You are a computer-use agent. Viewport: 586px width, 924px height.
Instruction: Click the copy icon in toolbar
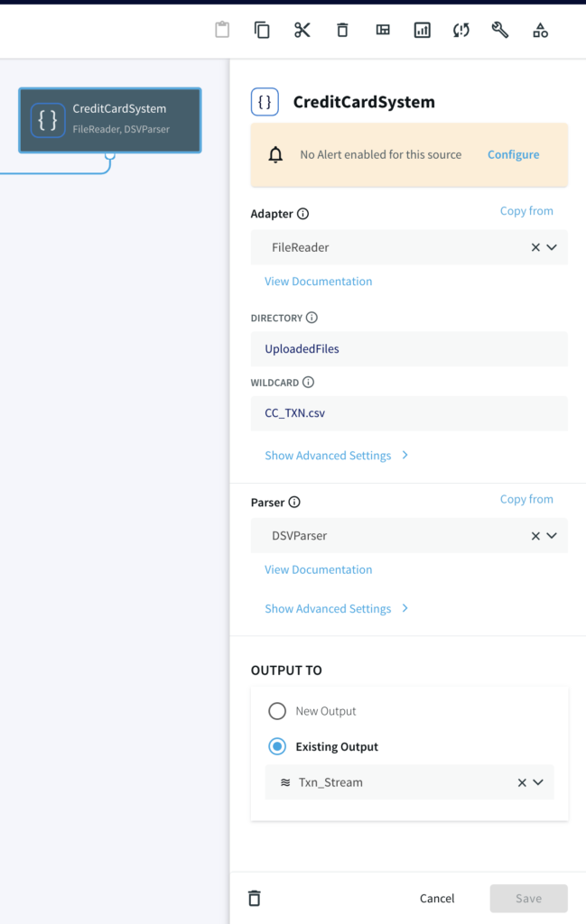(x=262, y=30)
